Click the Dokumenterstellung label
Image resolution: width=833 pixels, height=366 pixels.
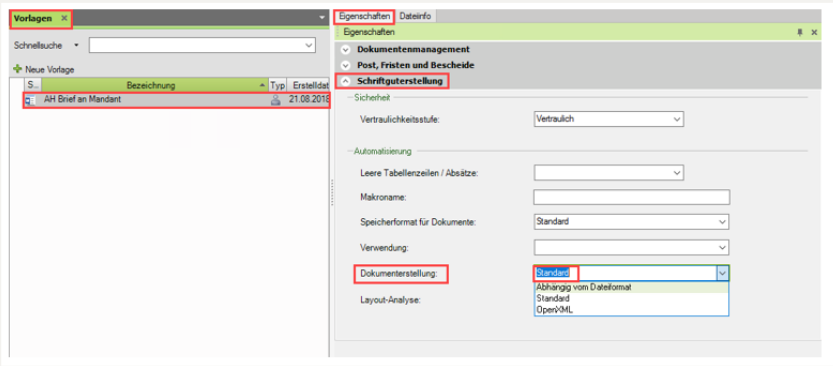point(398,274)
